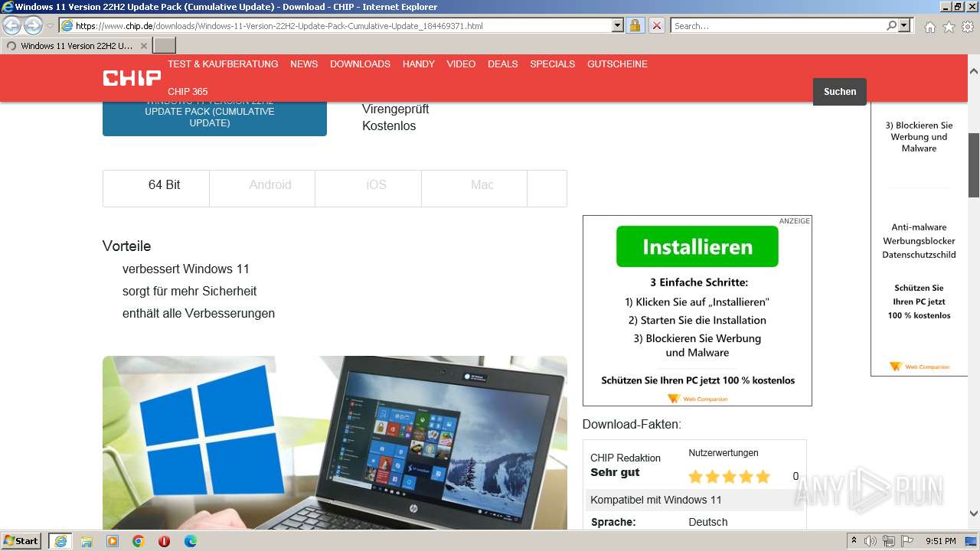Click the 'sorgt für mehr Sicherheit' text
980x551 pixels.
pyautogui.click(x=189, y=292)
